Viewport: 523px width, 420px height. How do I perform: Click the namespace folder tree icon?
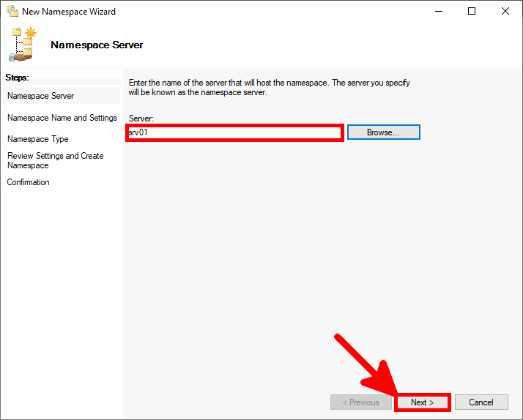point(23,45)
